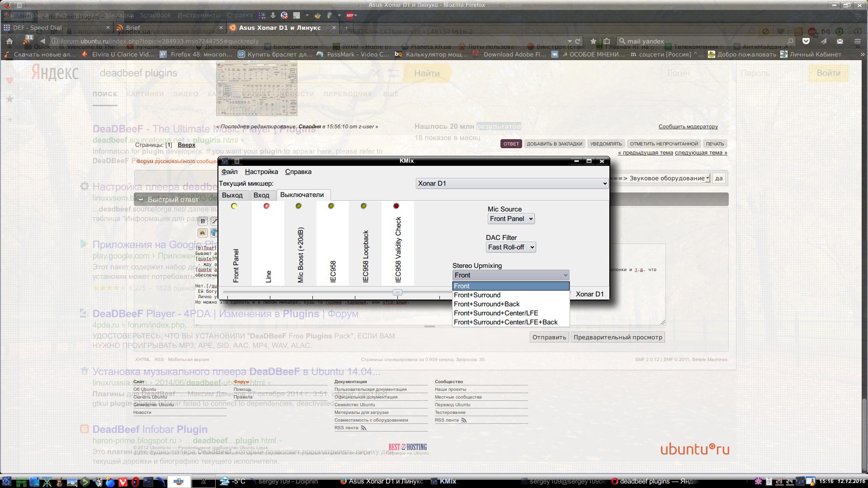The width and height of the screenshot is (868, 488).
Task: Click the reload icon in Firefox address bar
Action: (x=577, y=41)
